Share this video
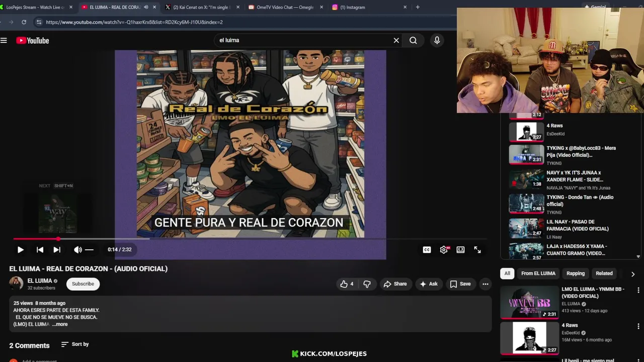This screenshot has height=362, width=644. [395, 284]
